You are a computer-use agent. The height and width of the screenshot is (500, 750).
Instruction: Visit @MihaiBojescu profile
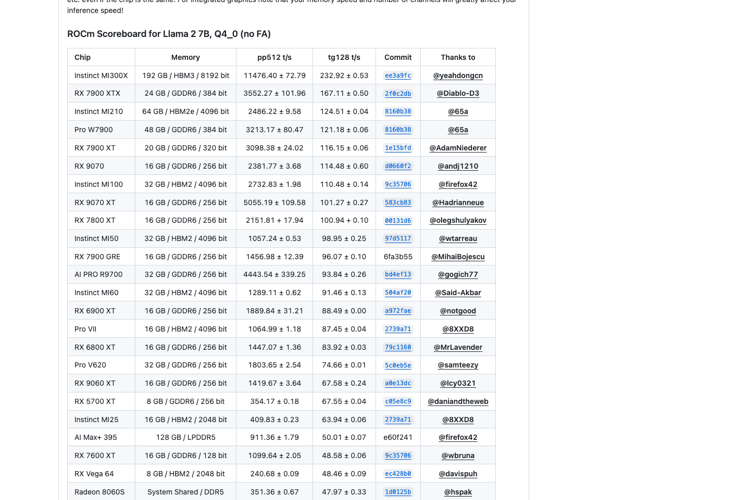pyautogui.click(x=458, y=256)
